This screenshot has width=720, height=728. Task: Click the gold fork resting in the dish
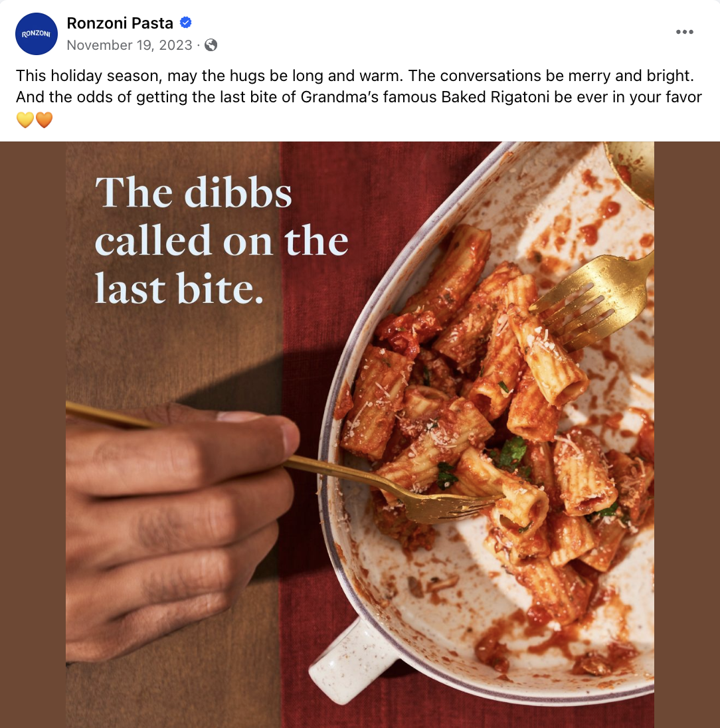coord(593,298)
